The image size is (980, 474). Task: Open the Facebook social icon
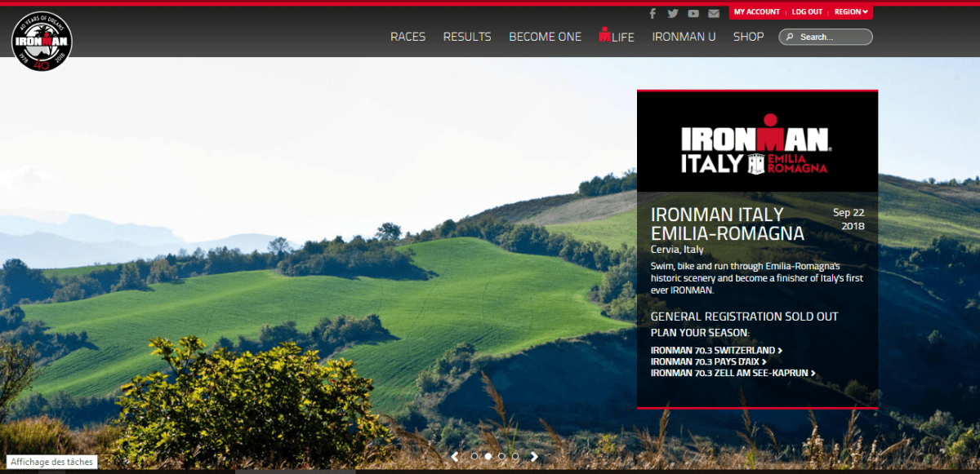pos(653,13)
